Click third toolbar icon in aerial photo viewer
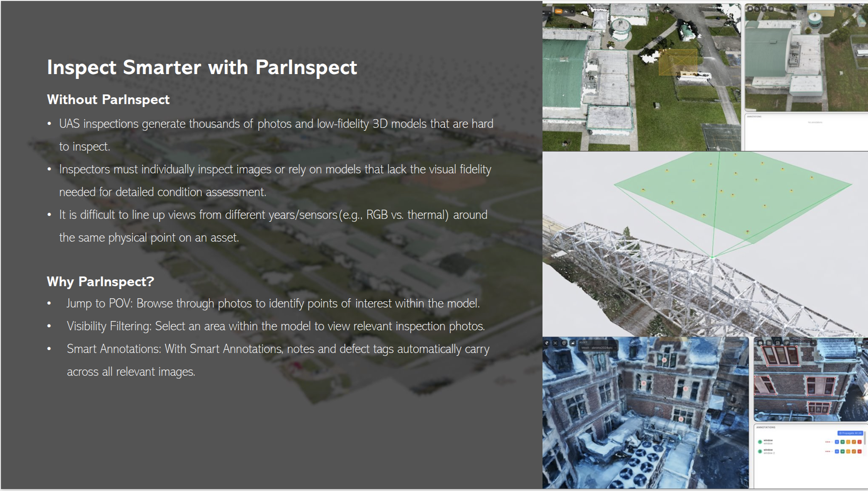 coord(764,9)
